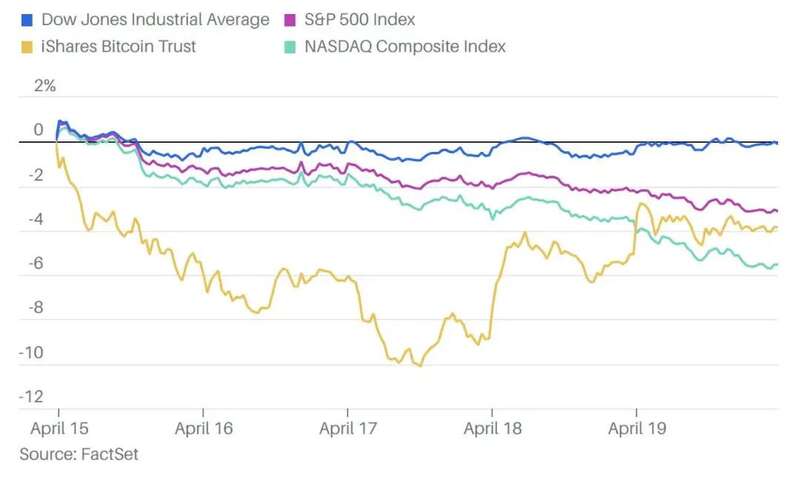This screenshot has width=800, height=477.
Task: Click the yellow iShares Bitcoin Trust swatch
Action: [x=27, y=47]
